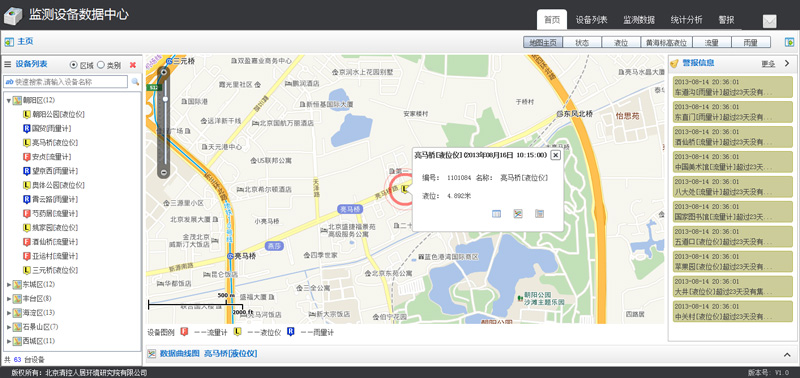This screenshot has height=378, width=800.
Task: Click the map zoom slider handle
Action: (165, 98)
